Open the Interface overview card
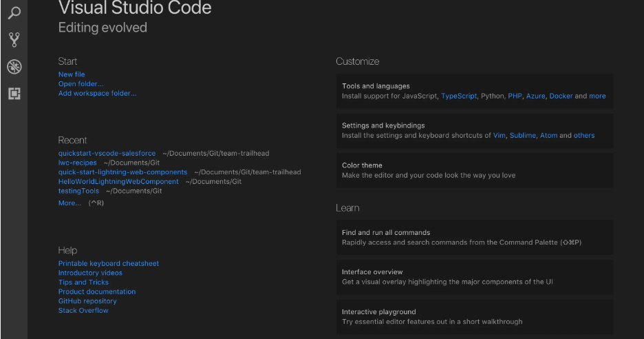Screen dimensions: 644x339 [475, 277]
